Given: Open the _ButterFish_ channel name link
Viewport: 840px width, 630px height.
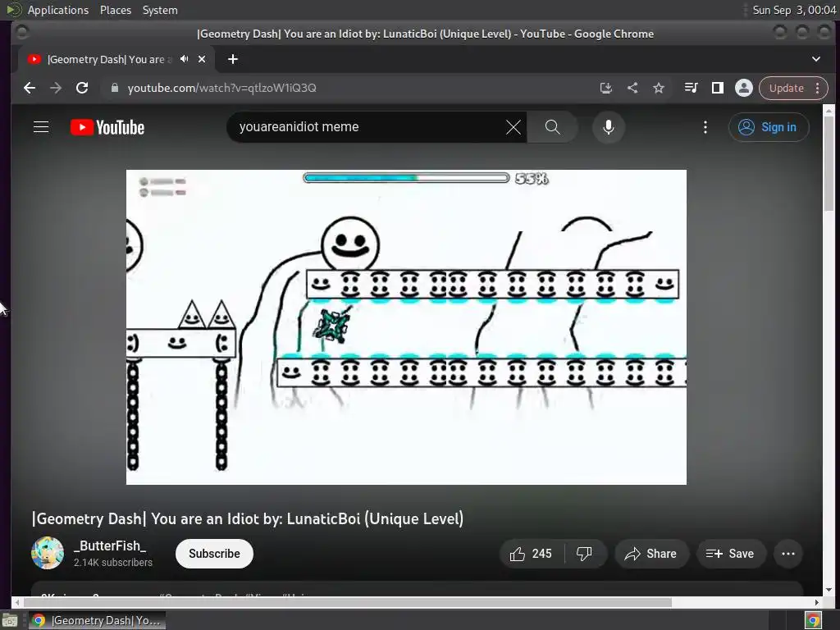Looking at the screenshot, I should click(x=110, y=546).
